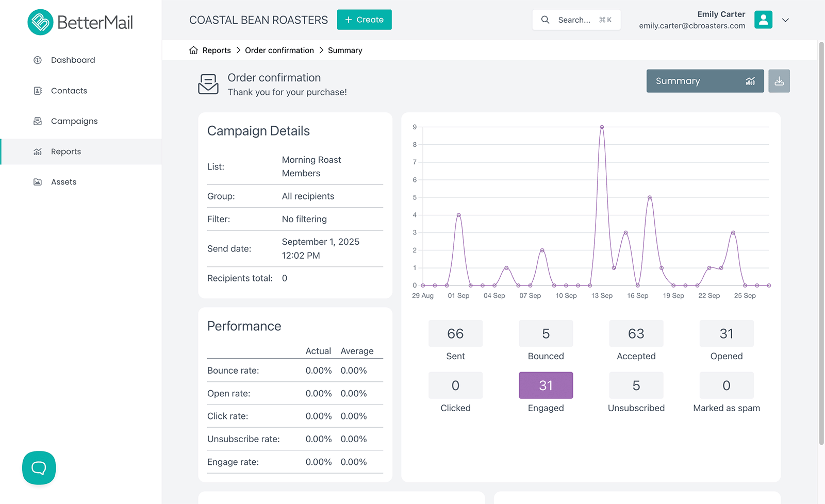Select the Unsubscribed metric tile
The width and height of the screenshot is (825, 504).
[636, 385]
